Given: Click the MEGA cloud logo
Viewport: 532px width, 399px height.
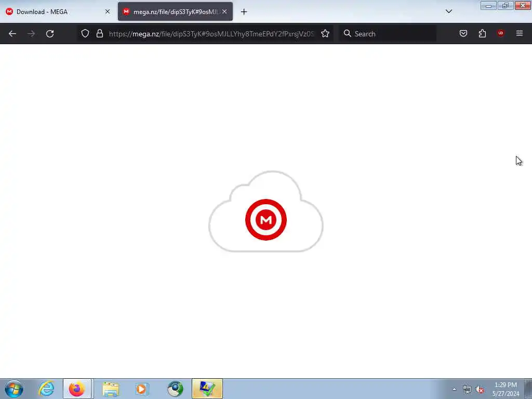Looking at the screenshot, I should tap(266, 212).
